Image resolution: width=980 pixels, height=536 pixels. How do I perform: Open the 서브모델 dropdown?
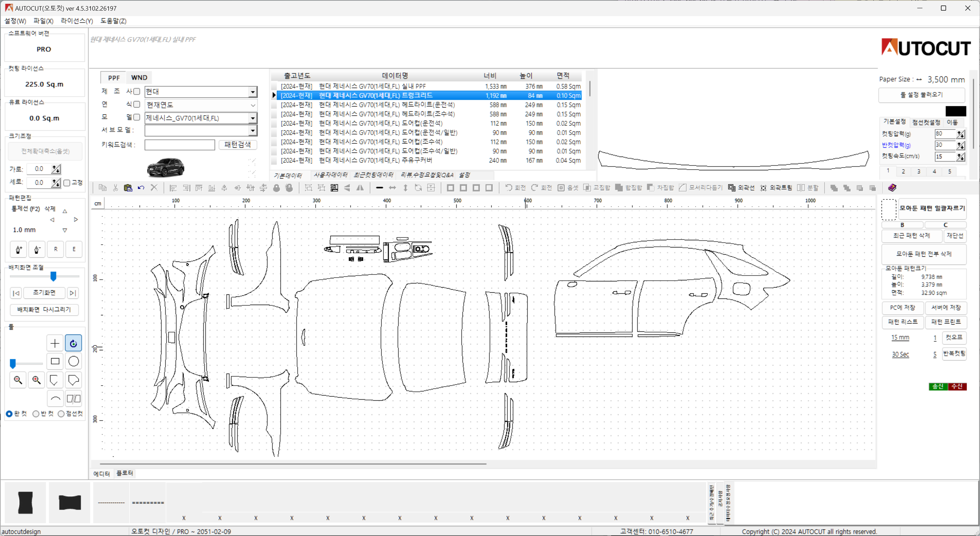201,131
